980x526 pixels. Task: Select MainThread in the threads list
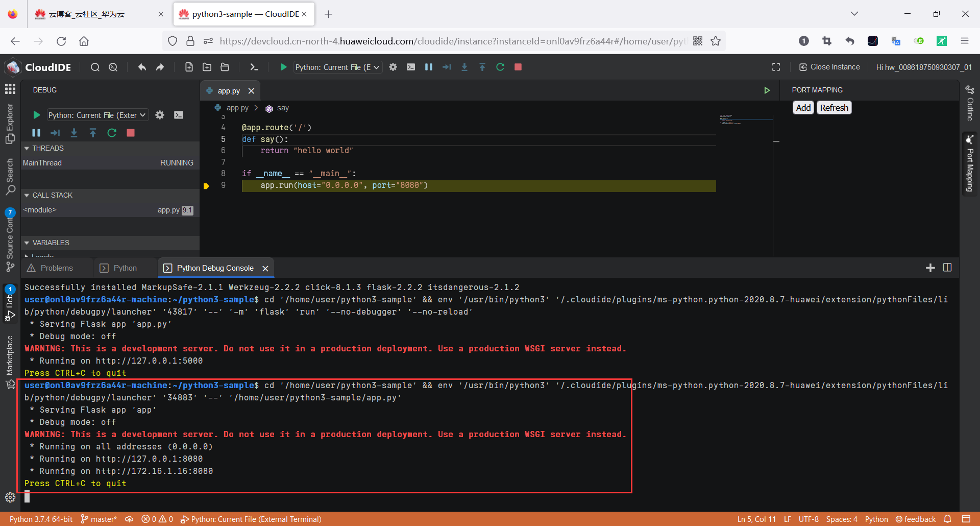click(110, 163)
